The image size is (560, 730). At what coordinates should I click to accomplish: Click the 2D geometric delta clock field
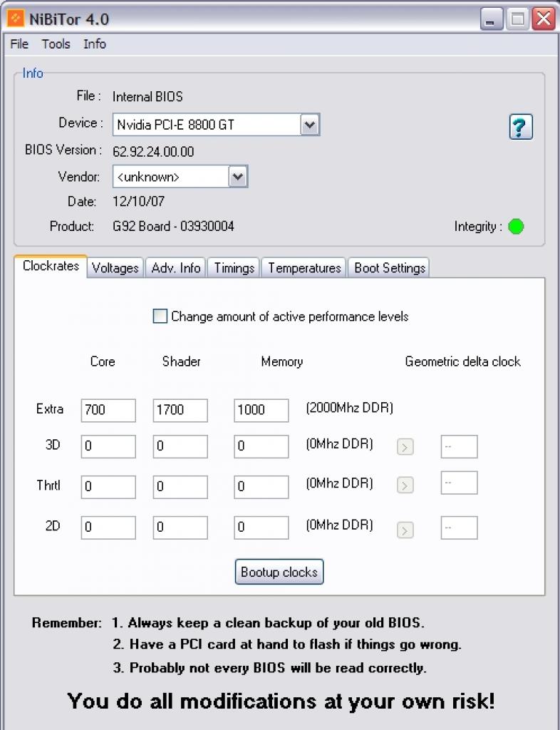459,528
